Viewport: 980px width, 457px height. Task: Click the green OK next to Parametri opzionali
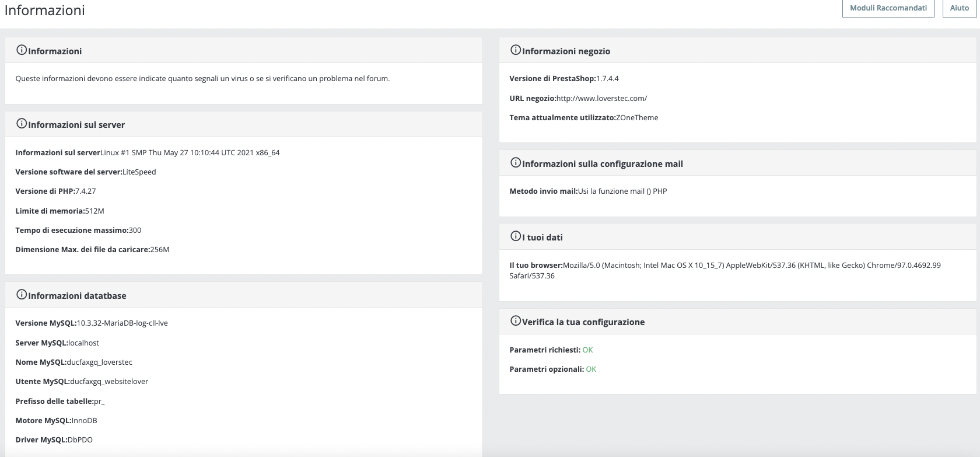[x=591, y=369]
